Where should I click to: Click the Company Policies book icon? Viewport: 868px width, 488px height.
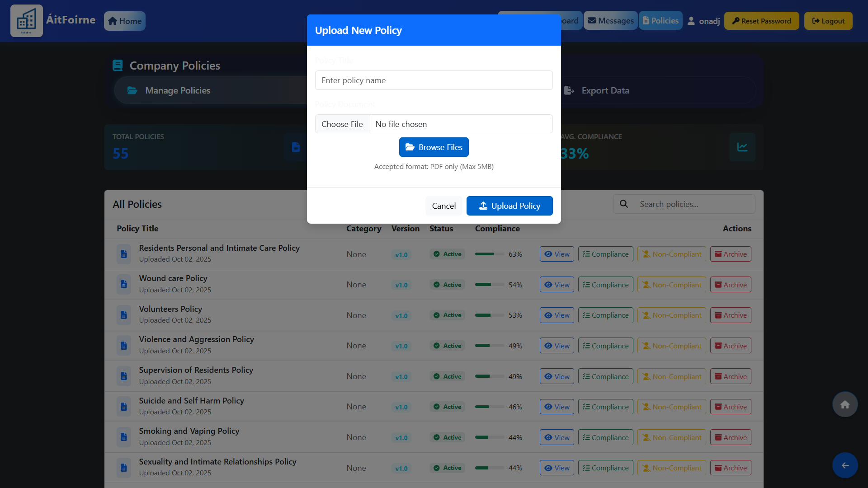pos(118,66)
